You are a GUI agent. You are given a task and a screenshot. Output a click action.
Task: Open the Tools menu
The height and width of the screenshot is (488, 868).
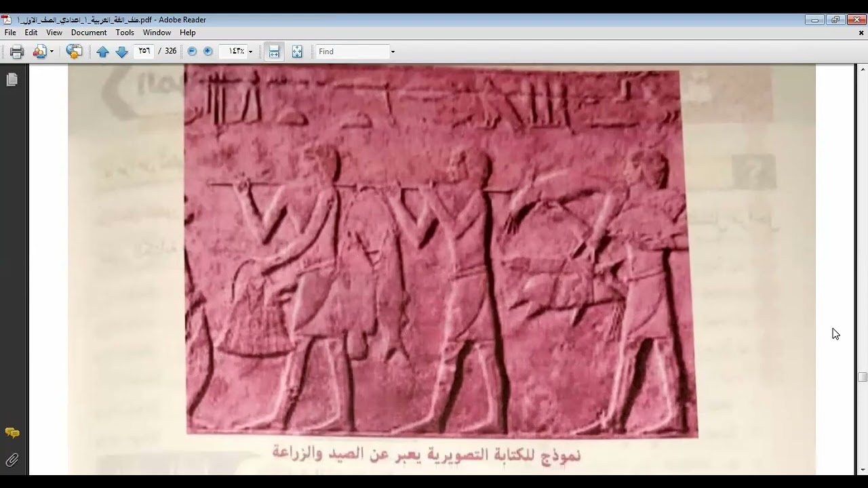coord(125,33)
